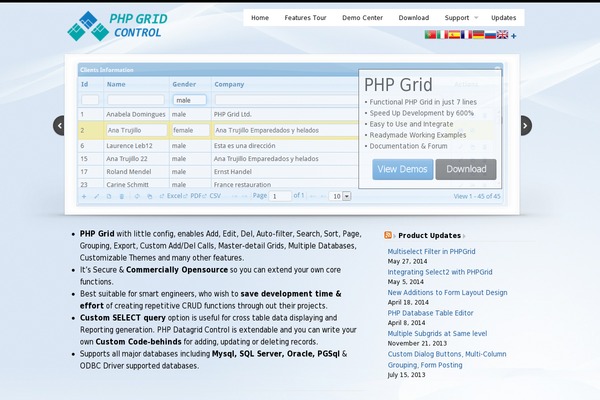Viewport: 600px width, 400px height.
Task: Go to next slide arrow
Action: point(526,126)
